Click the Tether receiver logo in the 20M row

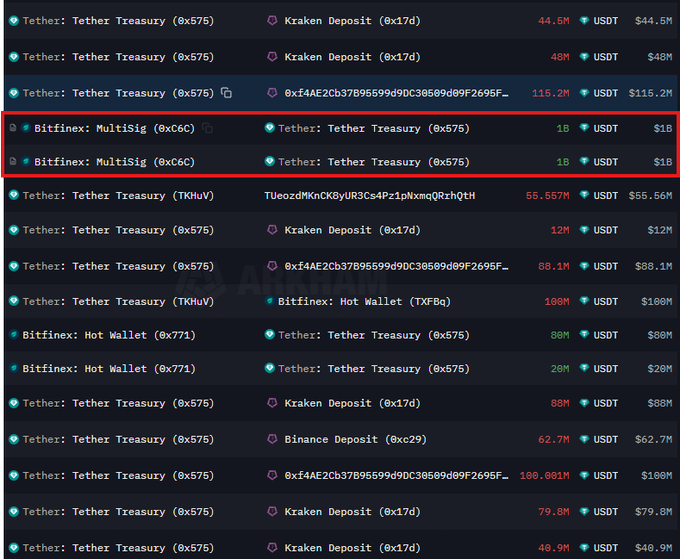pyautogui.click(x=270, y=368)
